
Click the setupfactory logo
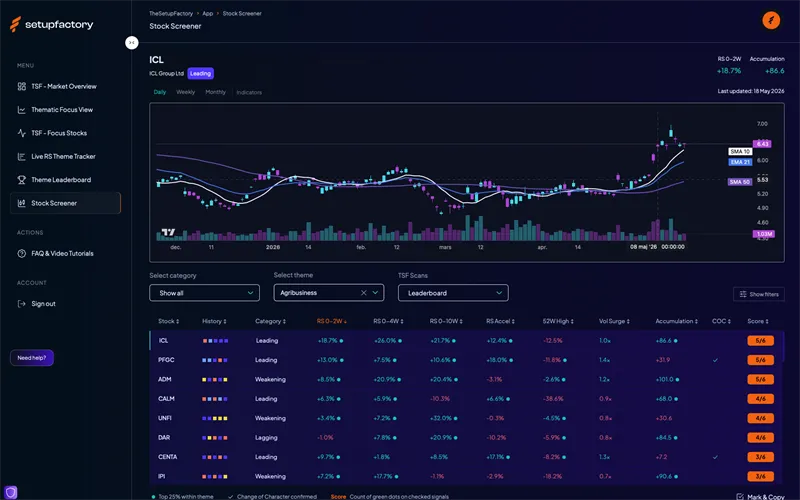[52, 24]
